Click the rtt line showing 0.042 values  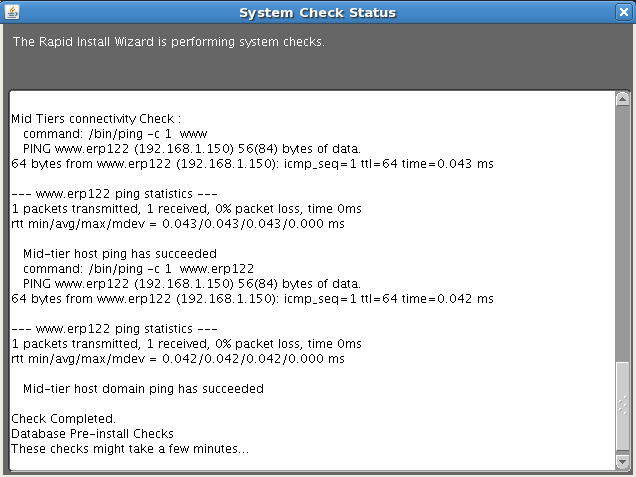178,359
